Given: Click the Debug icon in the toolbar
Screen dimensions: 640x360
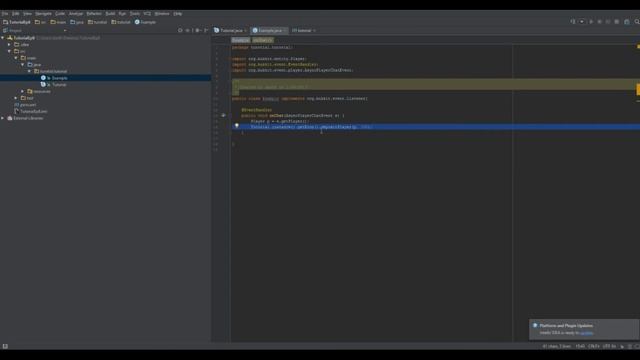Looking at the screenshot, I should click(x=599, y=22).
